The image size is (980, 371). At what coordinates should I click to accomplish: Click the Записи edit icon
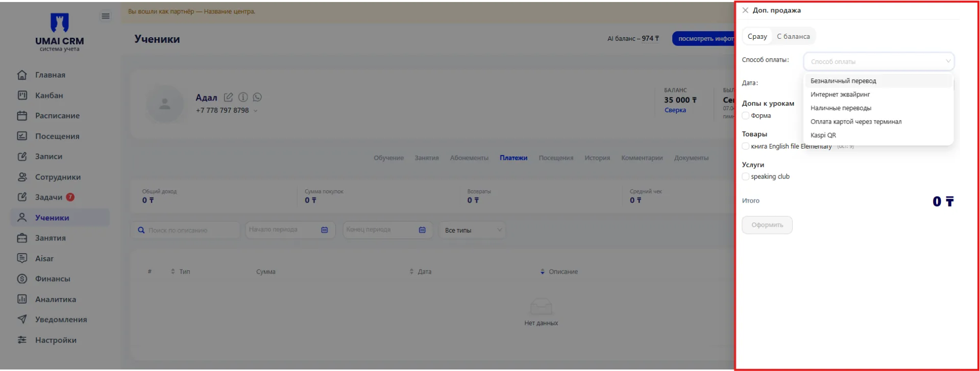[22, 157]
